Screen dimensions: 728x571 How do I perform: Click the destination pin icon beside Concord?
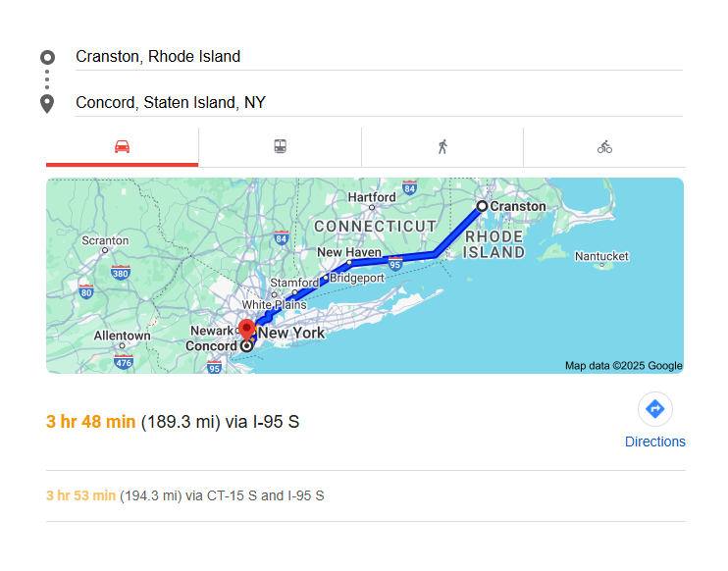(47, 103)
